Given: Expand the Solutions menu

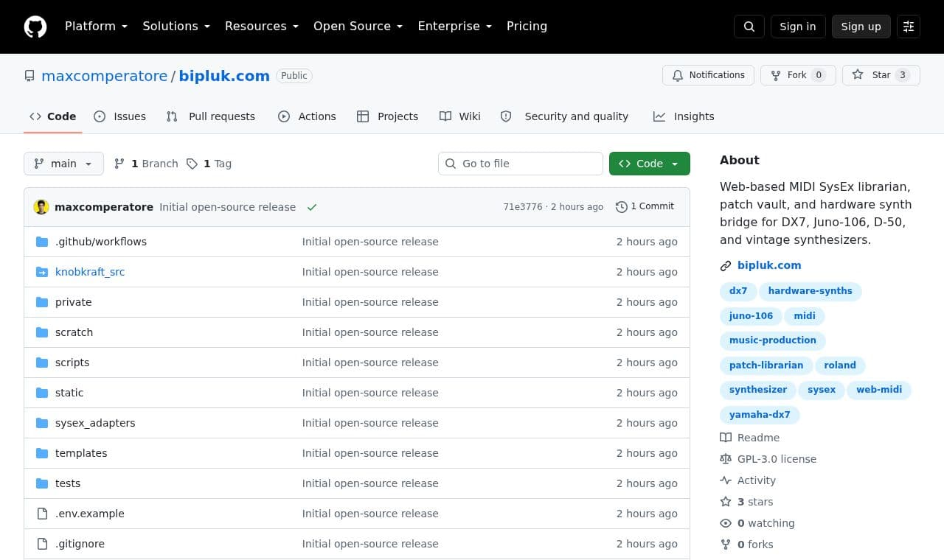Looking at the screenshot, I should [x=176, y=27].
